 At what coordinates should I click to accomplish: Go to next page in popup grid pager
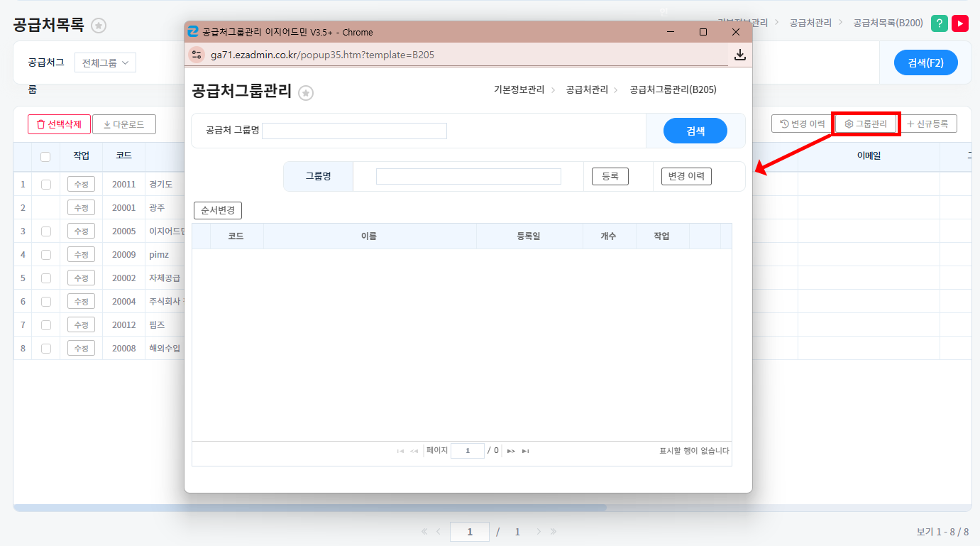coord(511,451)
